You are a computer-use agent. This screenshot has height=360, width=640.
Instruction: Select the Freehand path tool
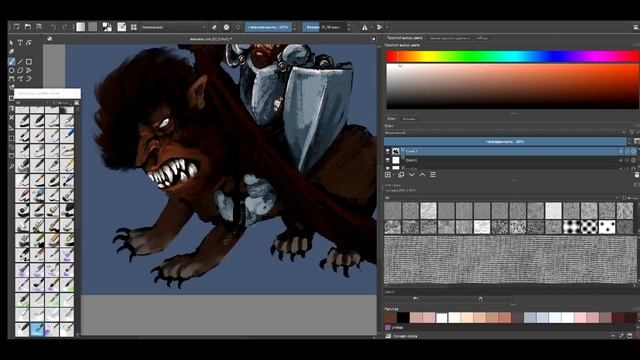[20, 79]
